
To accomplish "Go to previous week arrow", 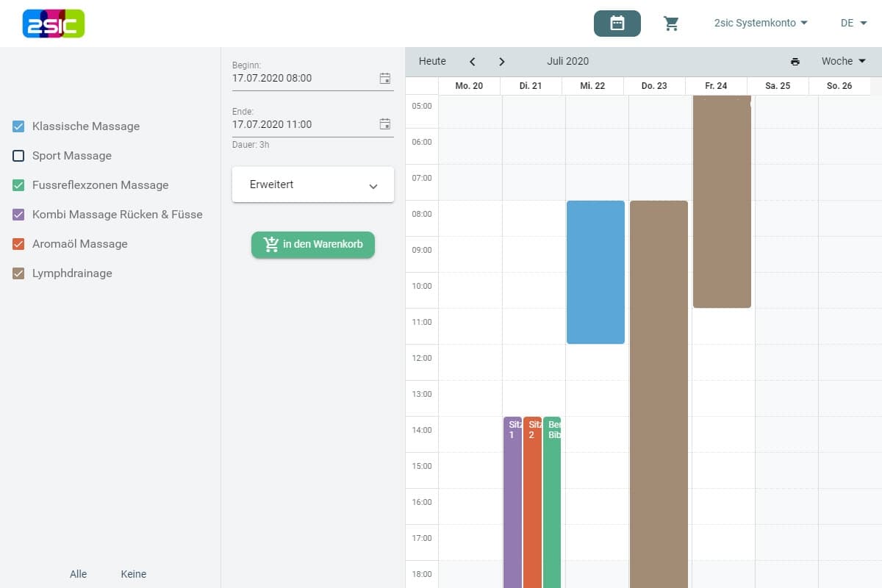I will 473,62.
